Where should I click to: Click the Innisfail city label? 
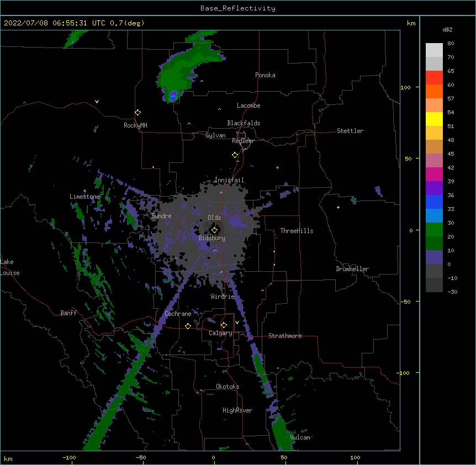[x=229, y=180]
